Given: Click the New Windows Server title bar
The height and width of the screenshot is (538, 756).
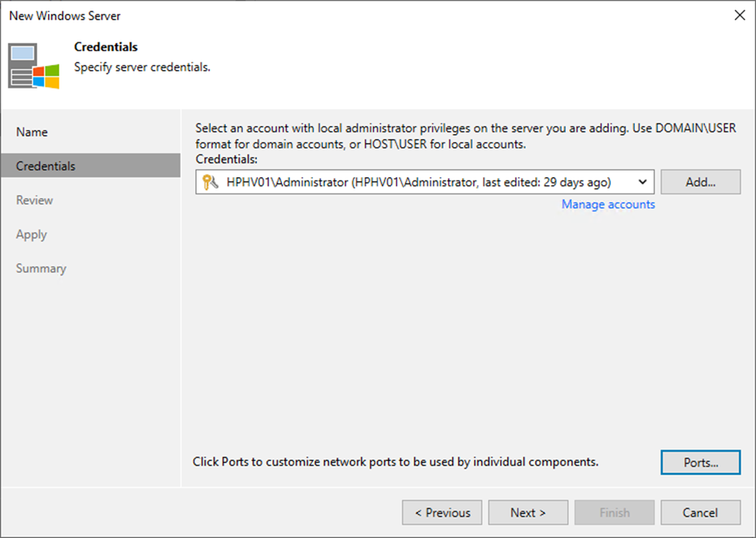Looking at the screenshot, I should click(x=64, y=16).
